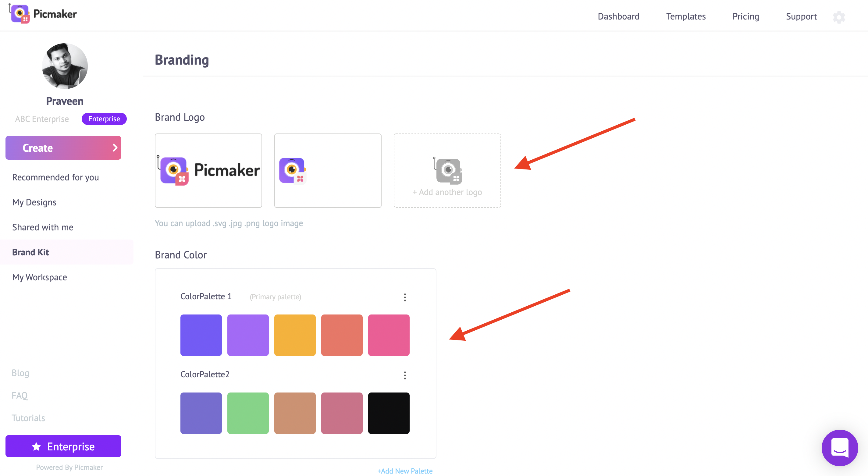
Task: Select the pink swatch in ColorPalette 1
Action: click(389, 335)
